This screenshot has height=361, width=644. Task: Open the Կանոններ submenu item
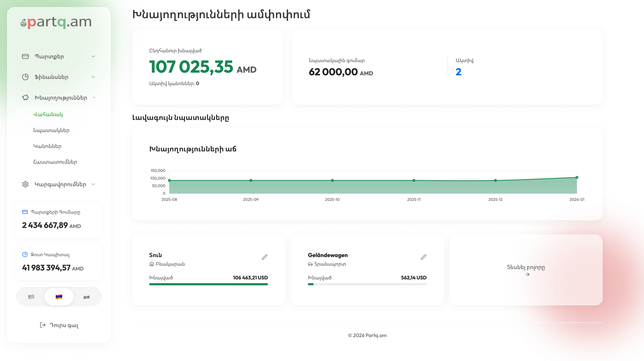47,146
